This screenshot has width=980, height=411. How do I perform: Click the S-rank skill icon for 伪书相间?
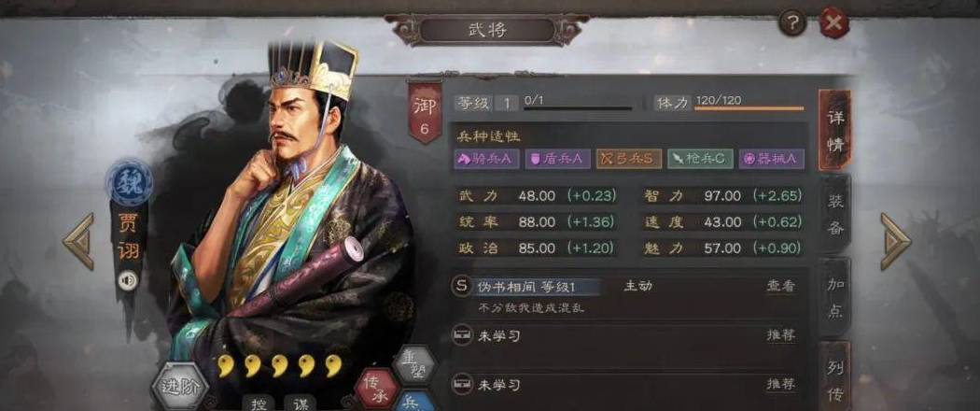tap(461, 286)
